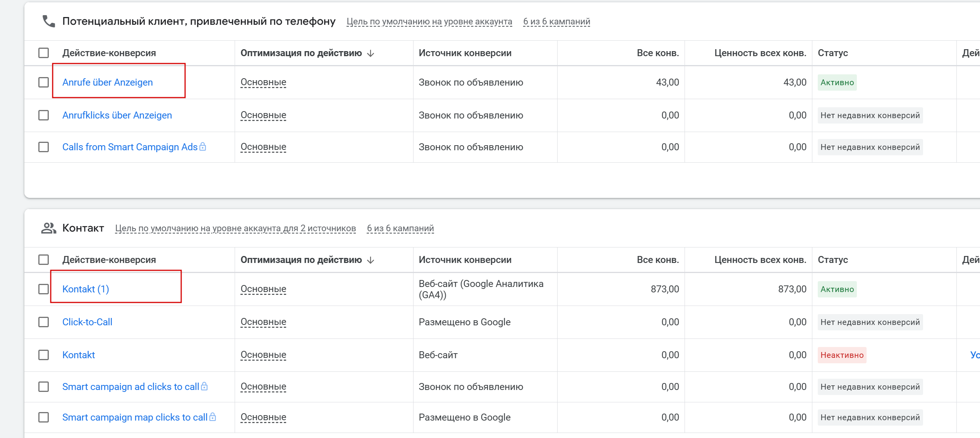Click lock icon next to Calls from Smart Campaign Ads
980x438 pixels.
(203, 147)
